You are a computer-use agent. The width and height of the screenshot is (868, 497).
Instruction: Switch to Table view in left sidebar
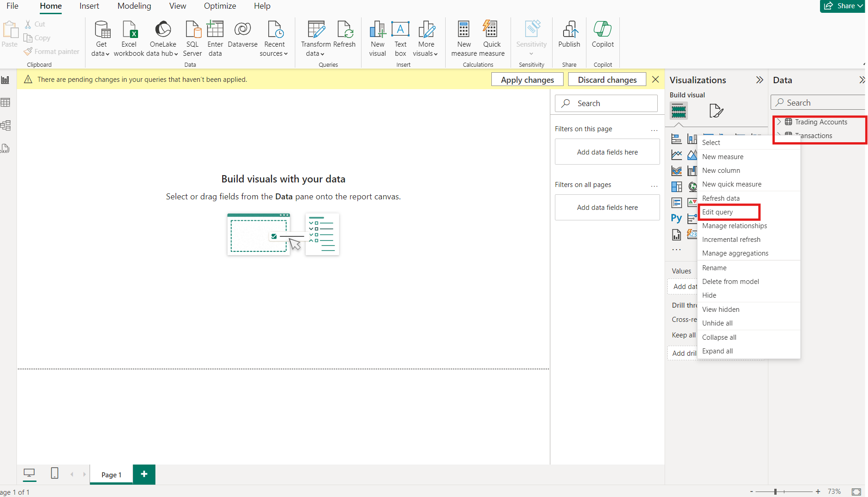pyautogui.click(x=6, y=102)
